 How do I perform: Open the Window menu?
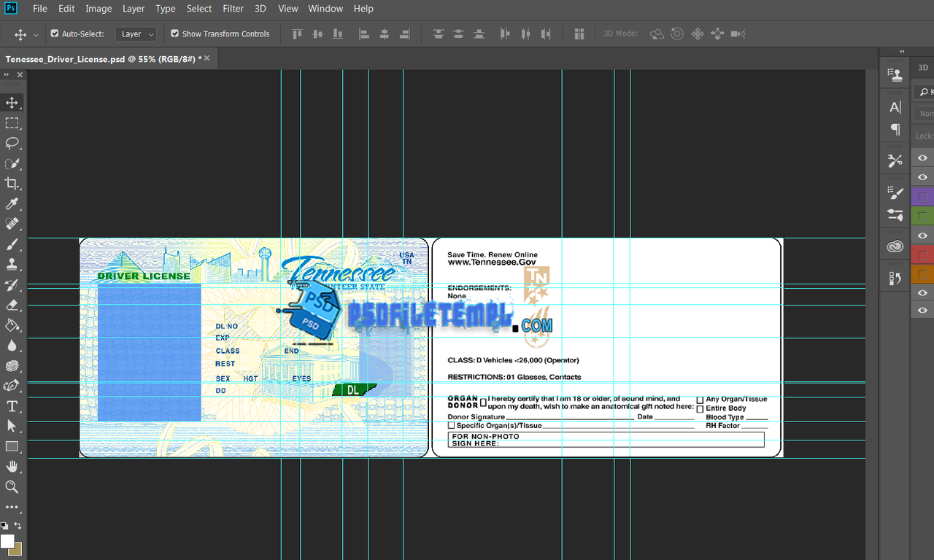coord(325,9)
